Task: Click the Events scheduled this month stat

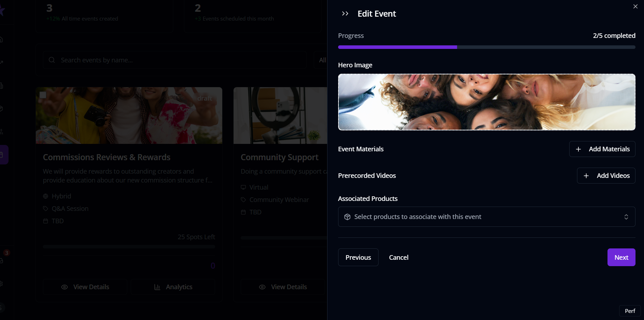Action: point(238,19)
